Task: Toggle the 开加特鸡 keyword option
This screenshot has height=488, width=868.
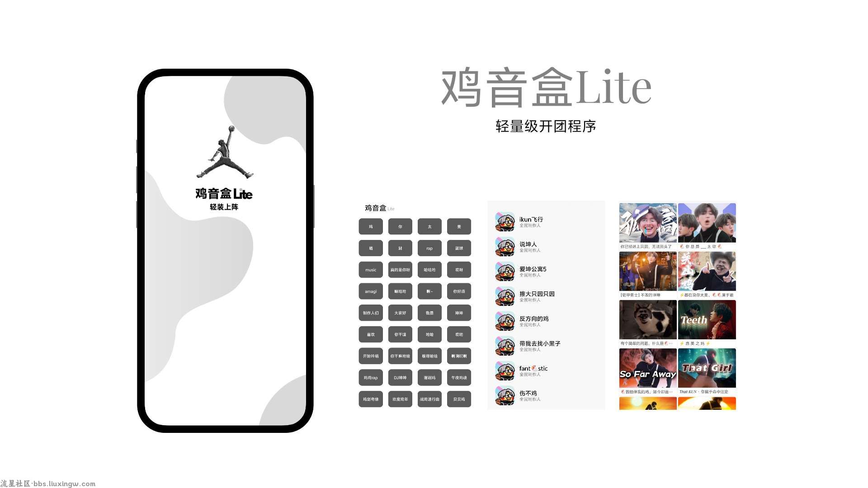Action: 371,356
